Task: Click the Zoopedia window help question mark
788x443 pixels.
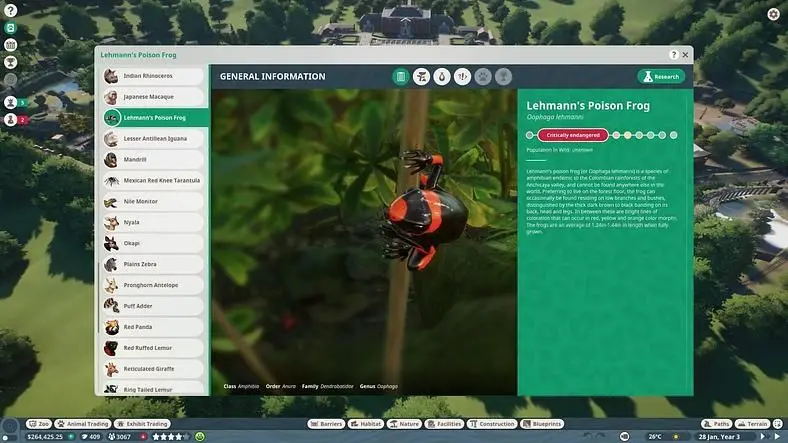Action: click(x=673, y=55)
